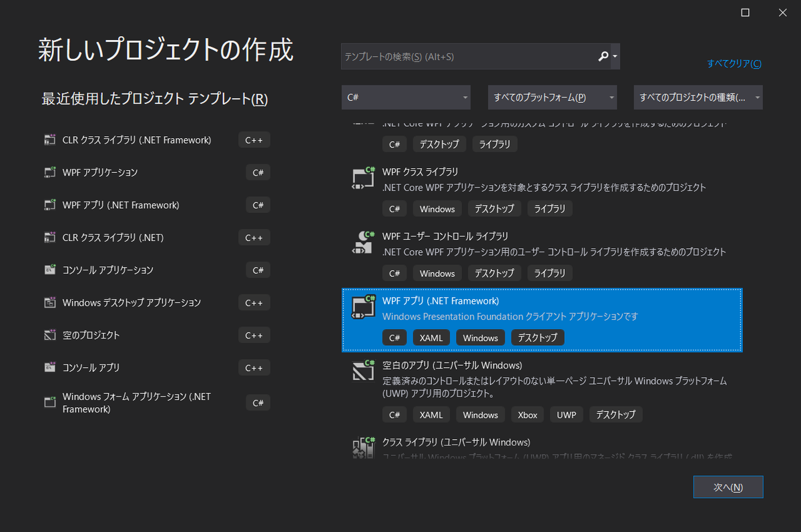Click the 空白のアプリ (ユニバーサル Windows) icon
This screenshot has width=801, height=532.
[x=363, y=371]
